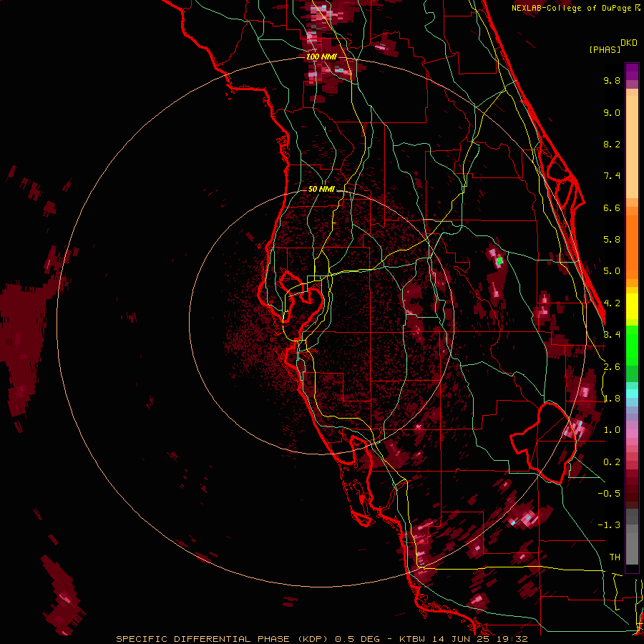
Task: Click the "DKD" legend header label
Action: 629,43
